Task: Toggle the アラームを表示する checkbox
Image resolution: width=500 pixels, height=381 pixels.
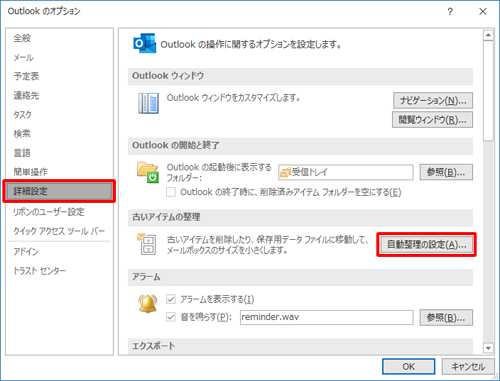Action: (171, 299)
